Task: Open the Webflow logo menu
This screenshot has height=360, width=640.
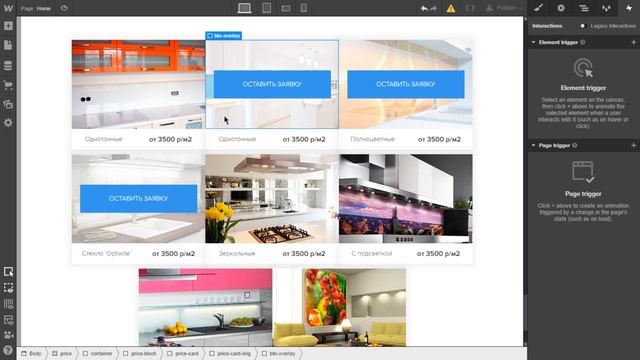Action: (8, 8)
